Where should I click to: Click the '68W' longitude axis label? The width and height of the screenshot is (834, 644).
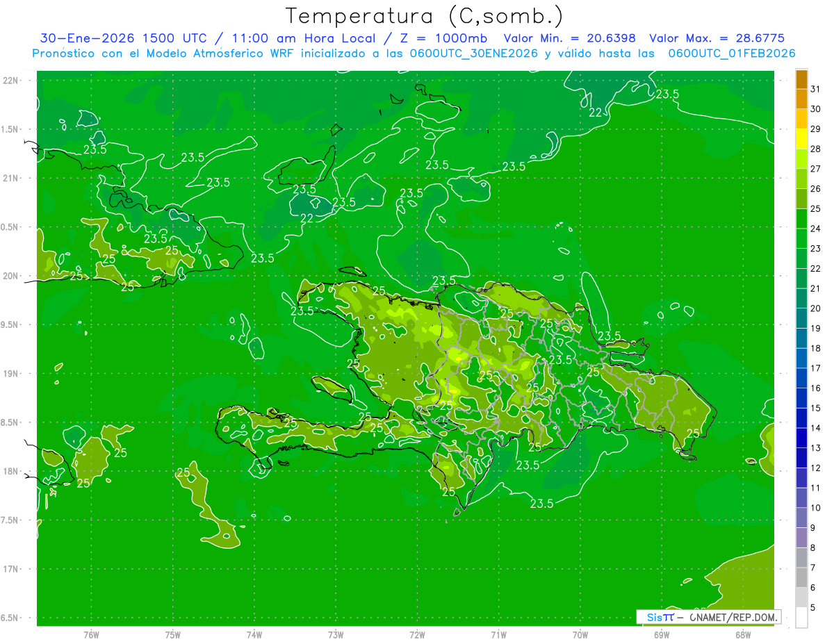(x=743, y=635)
